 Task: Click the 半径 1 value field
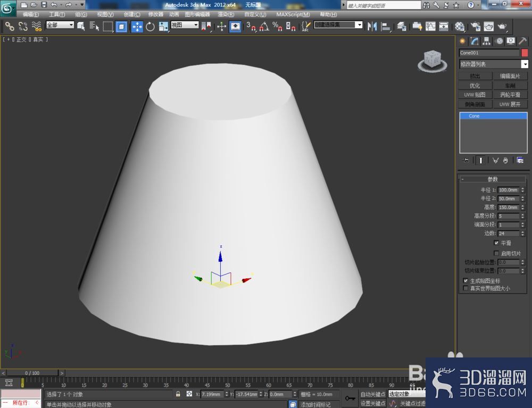509,190
